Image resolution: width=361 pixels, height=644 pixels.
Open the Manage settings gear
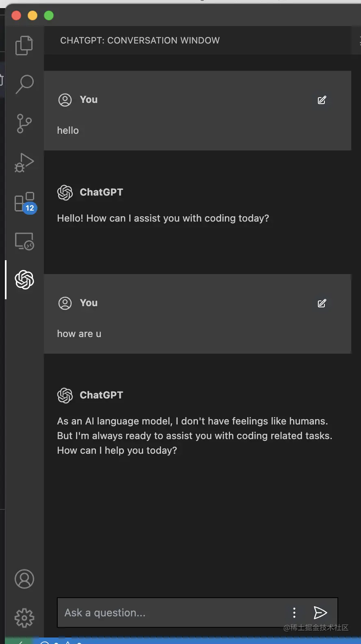(x=24, y=618)
